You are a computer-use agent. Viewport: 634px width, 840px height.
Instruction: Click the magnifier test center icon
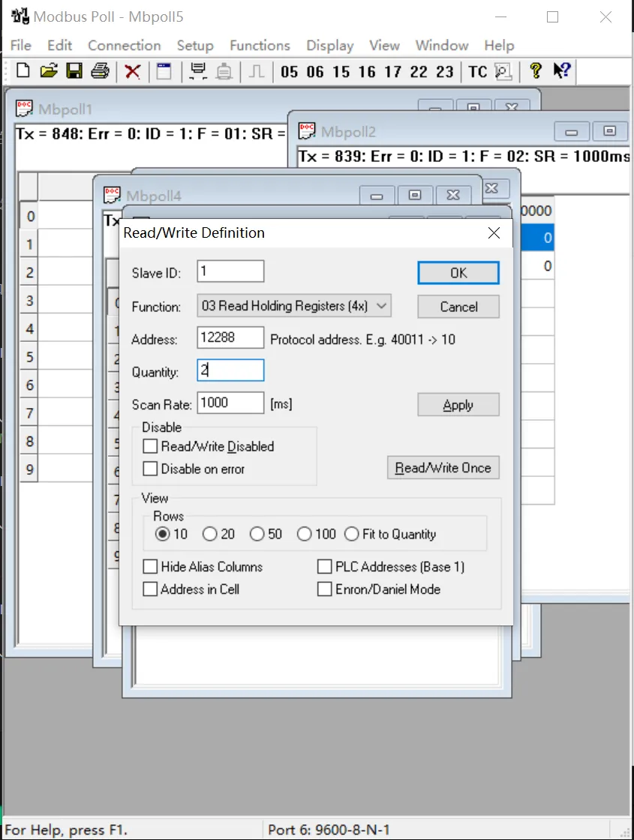(503, 71)
